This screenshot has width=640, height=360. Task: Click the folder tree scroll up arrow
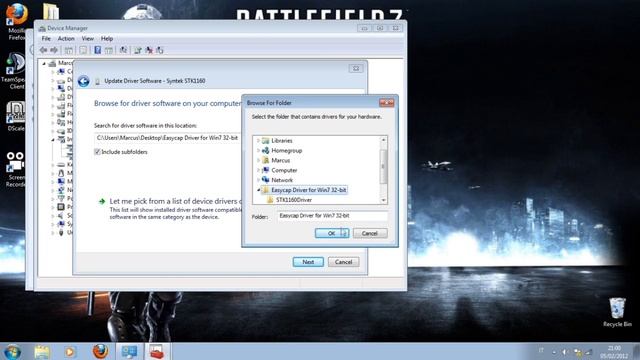[x=383, y=140]
